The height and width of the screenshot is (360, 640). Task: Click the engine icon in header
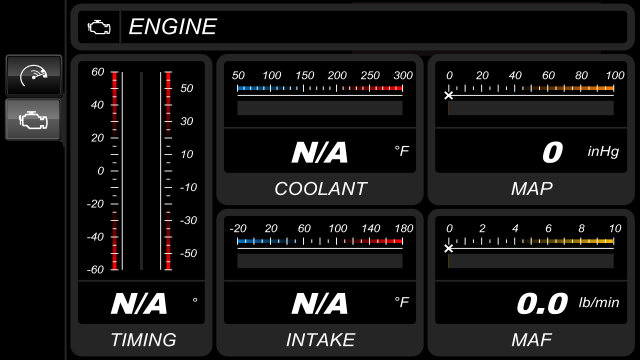(99, 27)
